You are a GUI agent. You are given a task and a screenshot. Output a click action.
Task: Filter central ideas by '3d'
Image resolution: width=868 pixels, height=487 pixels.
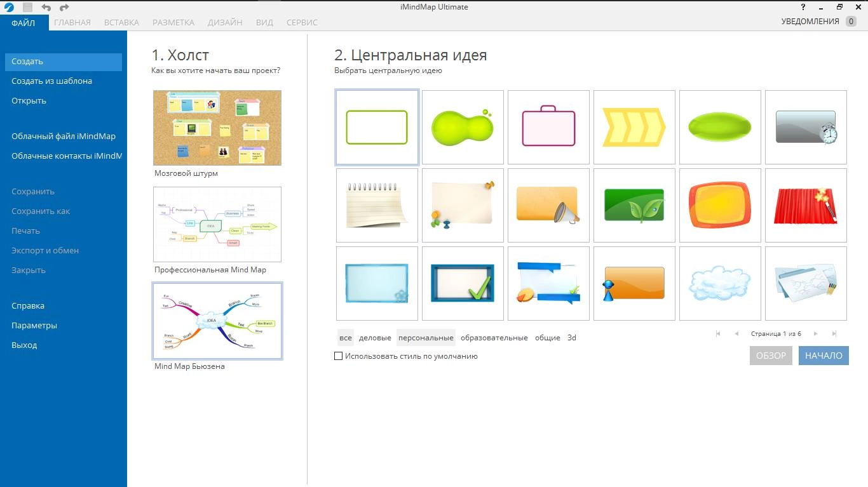coord(572,338)
